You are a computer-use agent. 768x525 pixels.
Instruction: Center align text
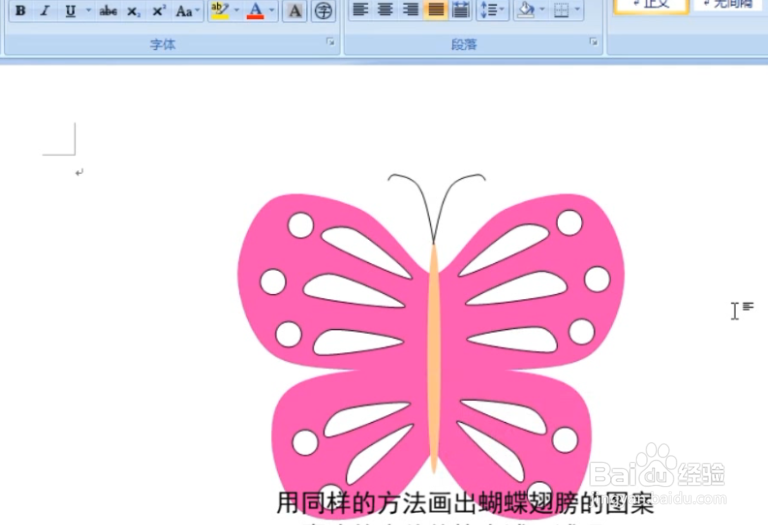click(385, 10)
